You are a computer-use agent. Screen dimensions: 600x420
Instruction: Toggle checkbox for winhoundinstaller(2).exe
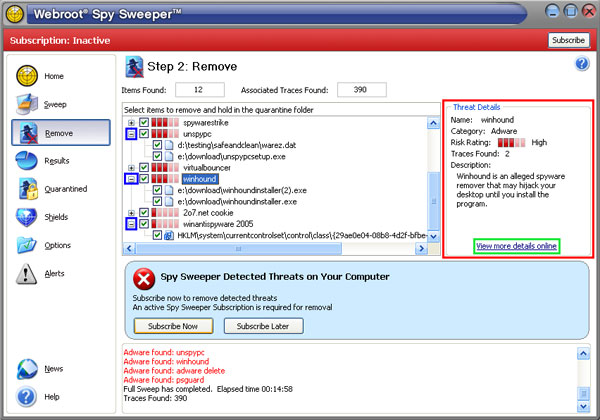[157, 190]
